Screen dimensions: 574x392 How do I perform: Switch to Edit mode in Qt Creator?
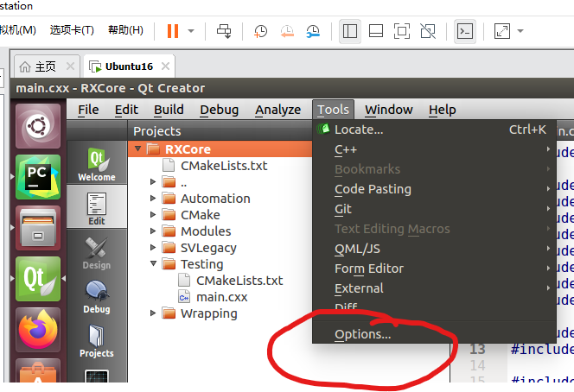coord(97,207)
